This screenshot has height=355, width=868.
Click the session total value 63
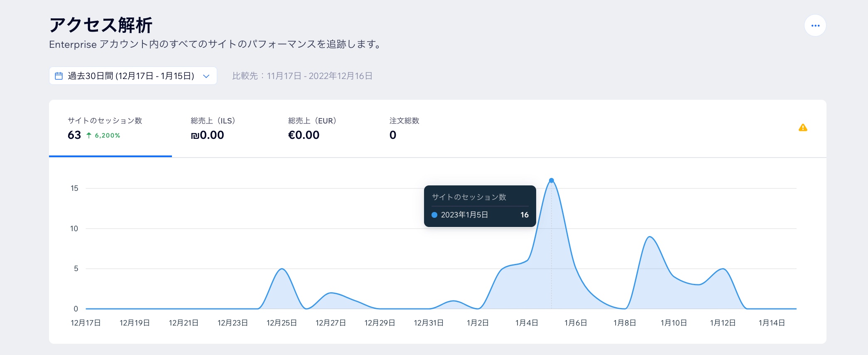(x=74, y=135)
